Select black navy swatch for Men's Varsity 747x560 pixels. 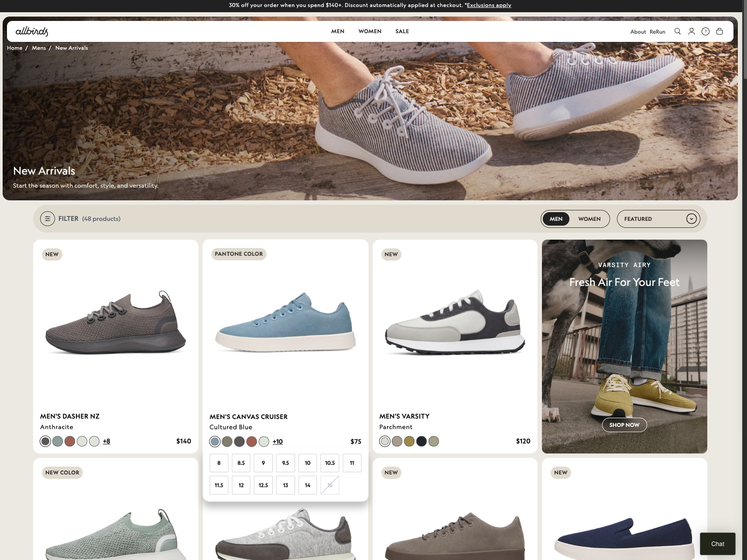(x=421, y=441)
